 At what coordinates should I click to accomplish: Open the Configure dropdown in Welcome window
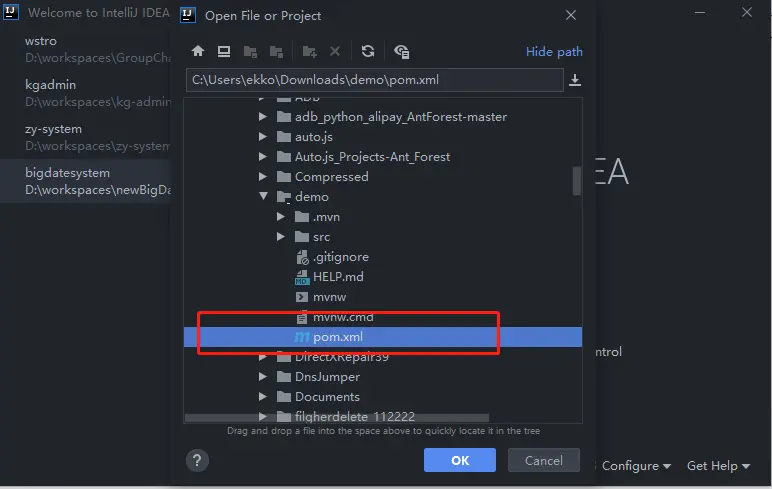coord(636,466)
